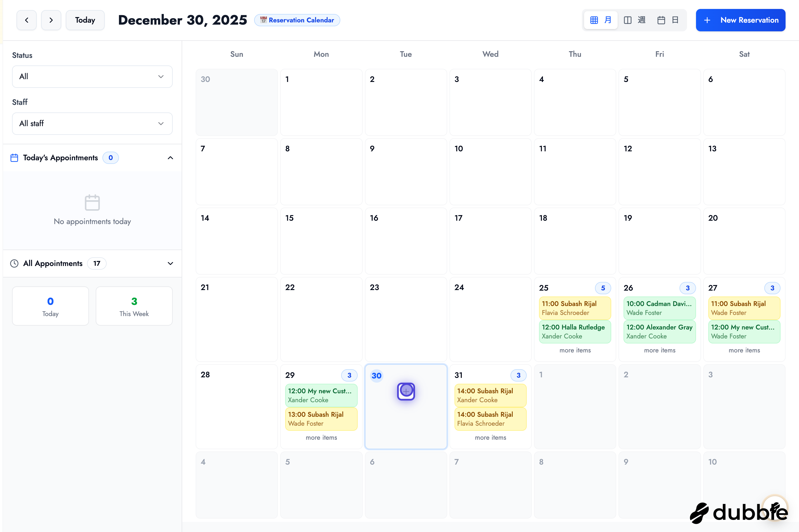This screenshot has height=532, width=799.
Task: Select the This Week stats card
Action: point(134,306)
